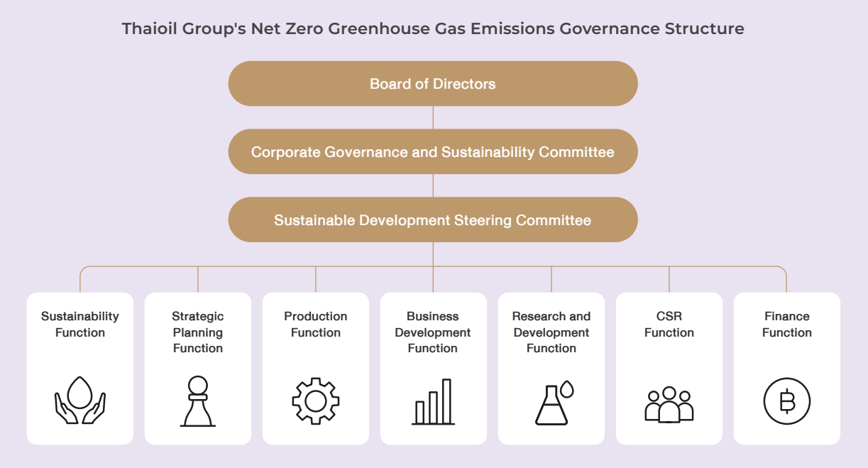Click the bar chart growth icon
Viewport: 868px width, 468px height.
[433, 402]
